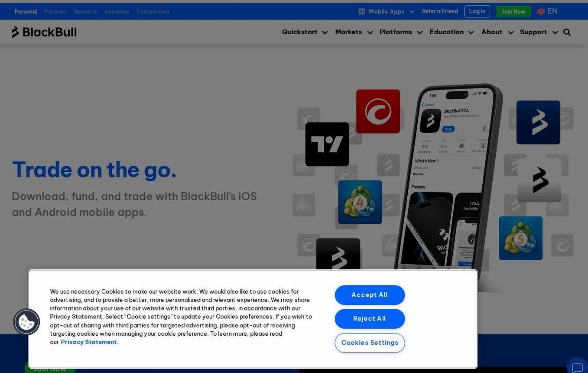This screenshot has width=588, height=373.
Task: Click the MetaTrader 5 app tile
Action: [520, 238]
